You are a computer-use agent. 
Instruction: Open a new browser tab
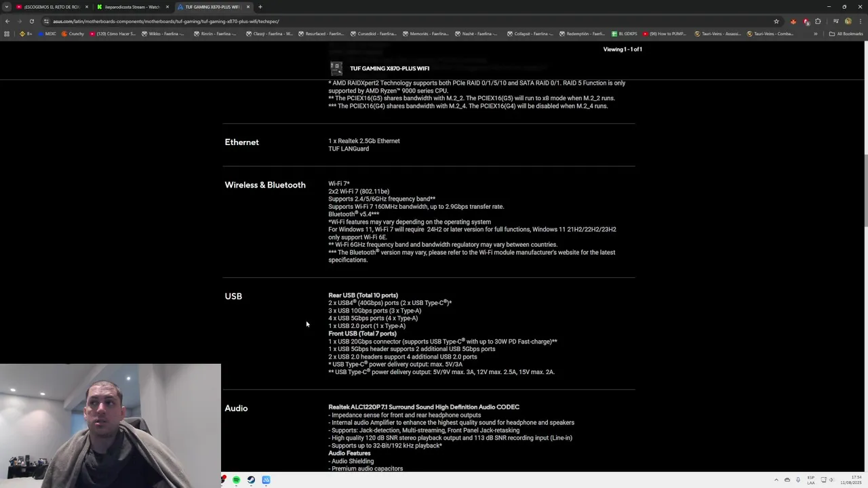260,7
